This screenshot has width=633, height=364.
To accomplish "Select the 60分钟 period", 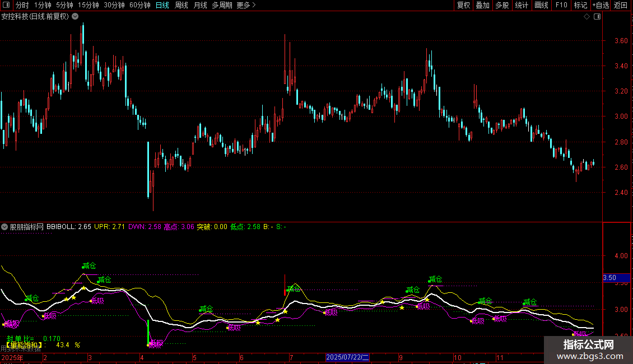I will point(139,6).
